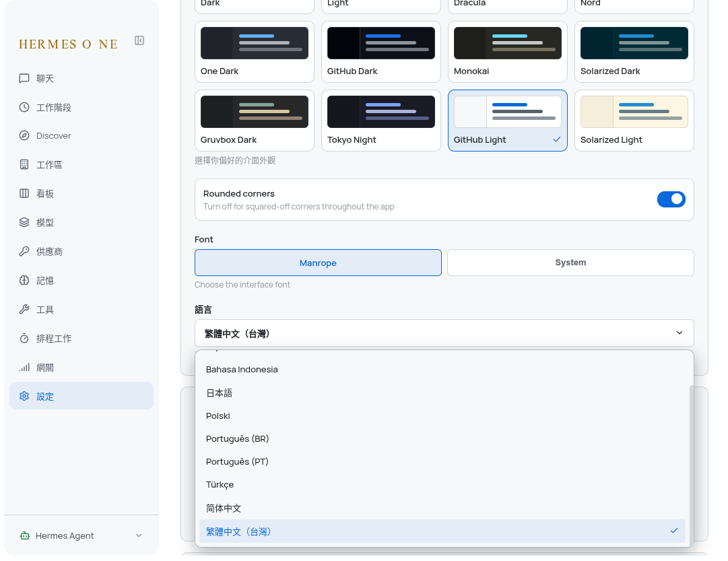Screen dimensions: 728x561
Task: Click the wrench icon next to 工具
Action: coord(24,309)
